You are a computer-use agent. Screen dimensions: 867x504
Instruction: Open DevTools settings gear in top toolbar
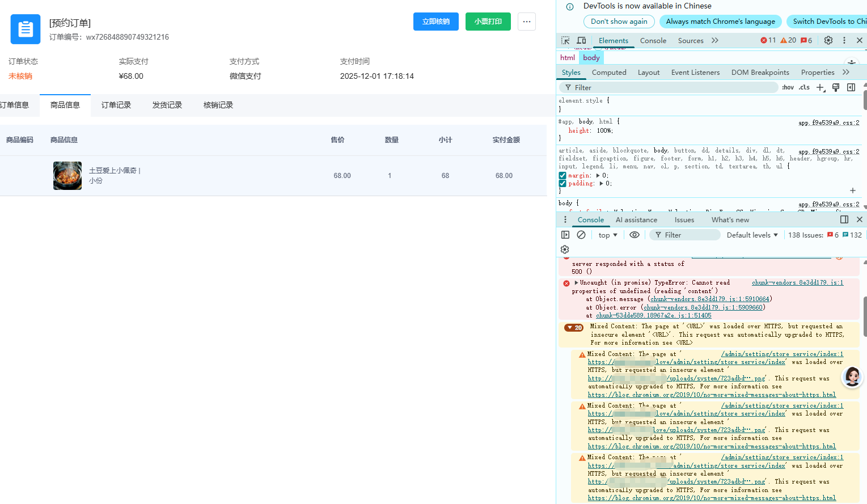pos(828,40)
